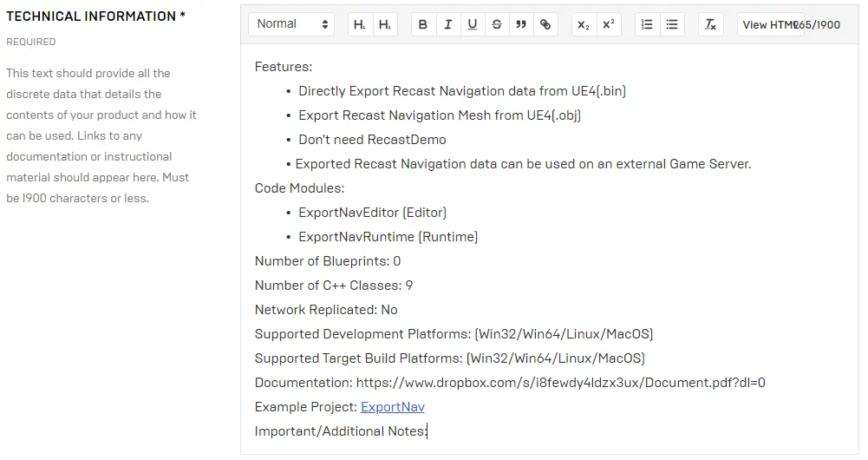The image size is (868, 460).
Task: Clear text formatting
Action: [710, 25]
